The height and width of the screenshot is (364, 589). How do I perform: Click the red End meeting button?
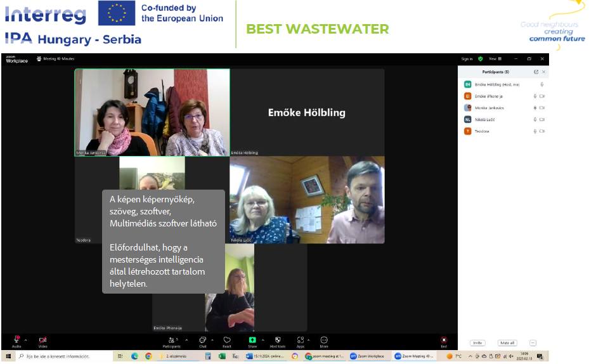click(444, 341)
